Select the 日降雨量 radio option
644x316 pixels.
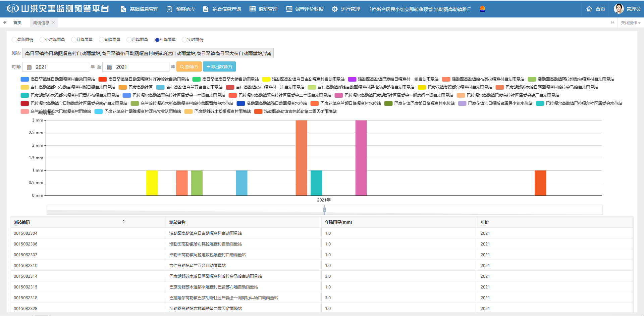pyautogui.click(x=74, y=40)
